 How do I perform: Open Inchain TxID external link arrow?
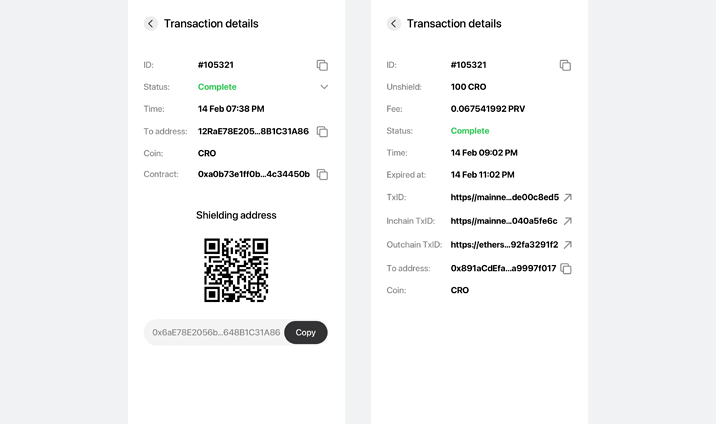click(568, 221)
